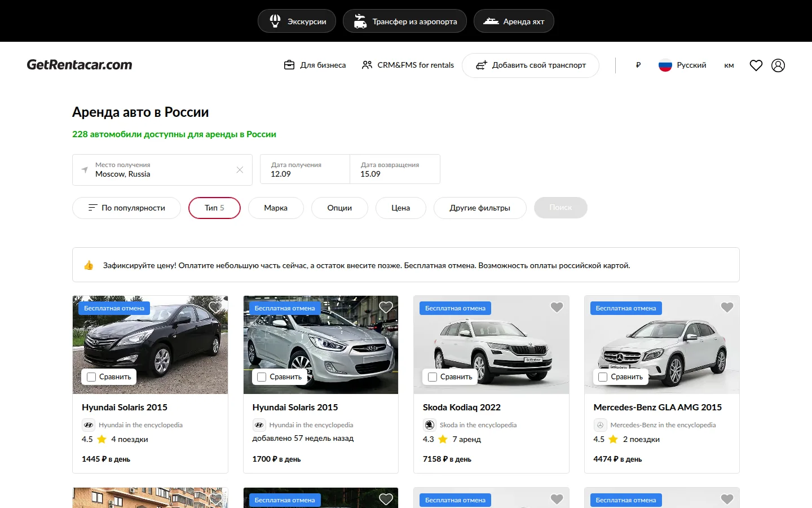The width and height of the screenshot is (812, 508).
Task: Favorite the silver Hyundai Solaris 1700 ₽
Action: [386, 308]
